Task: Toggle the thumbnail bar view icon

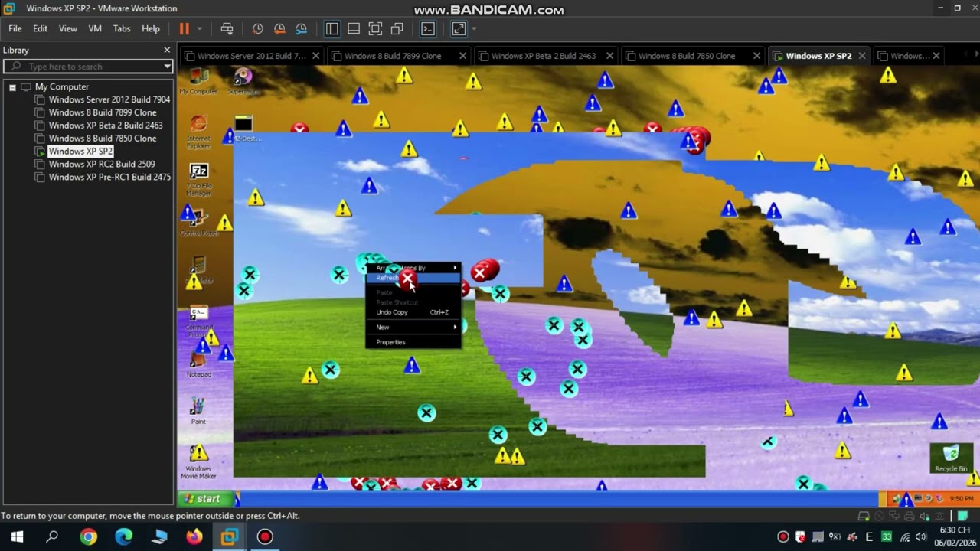Action: [x=354, y=29]
